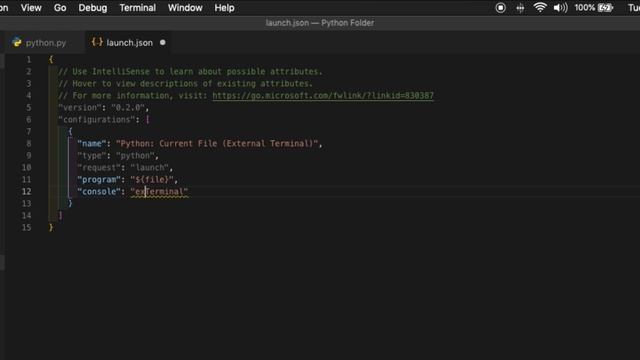Open the go.microsoft.com fwlink URL
The image size is (640, 360).
323,96
